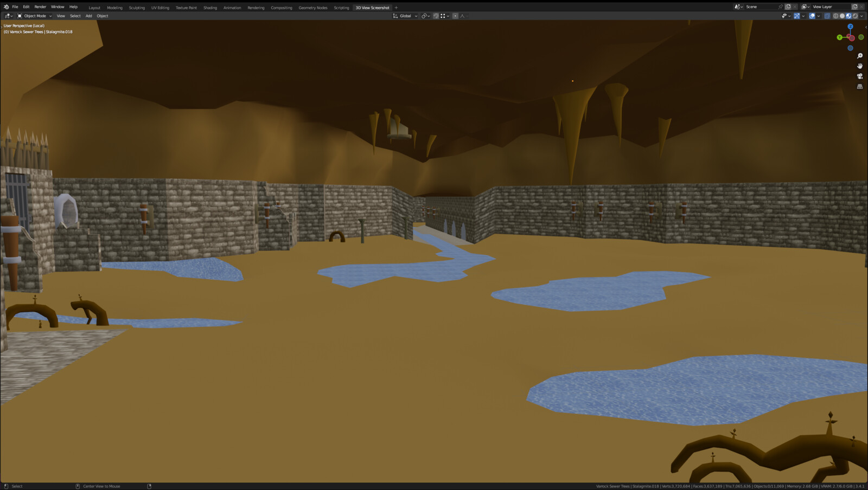The height and width of the screenshot is (490, 868).
Task: Open the viewport Select menu
Action: 75,16
